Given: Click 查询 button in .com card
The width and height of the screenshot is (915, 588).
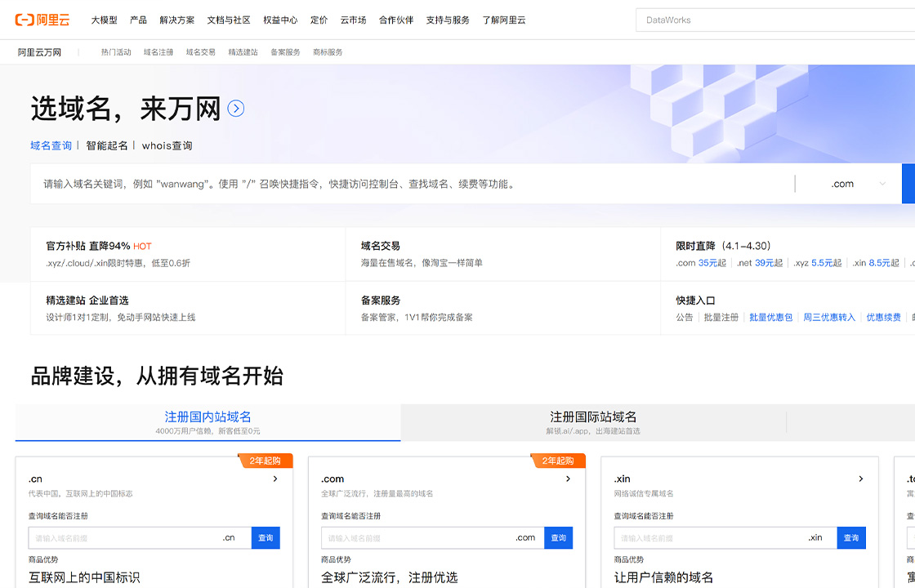Looking at the screenshot, I should pyautogui.click(x=559, y=538).
